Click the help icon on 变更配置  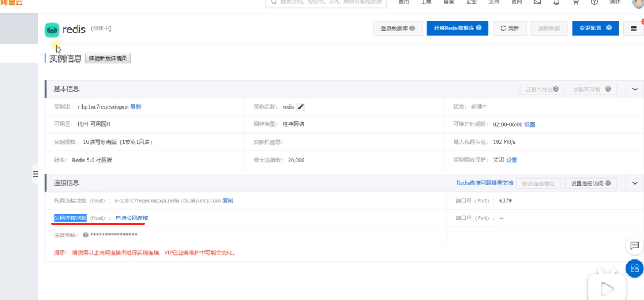[x=609, y=28]
